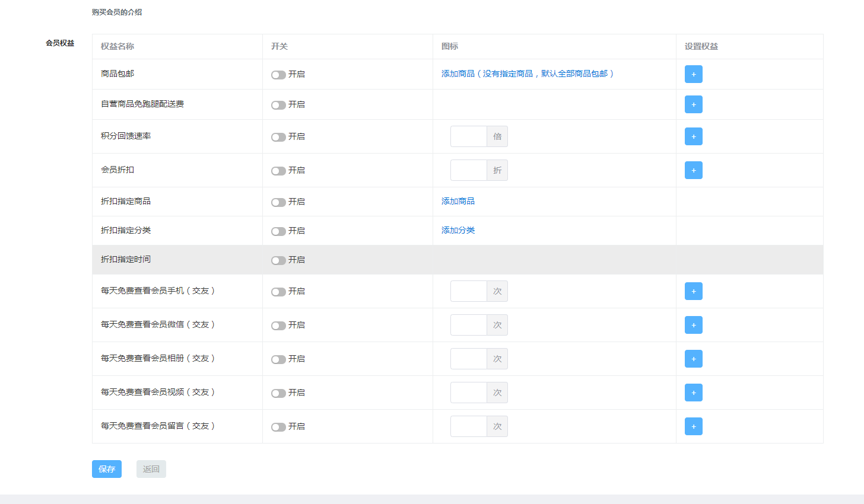Click the 添加商品 link for 折扣指定商品
The height and width of the screenshot is (504, 864).
(458, 202)
